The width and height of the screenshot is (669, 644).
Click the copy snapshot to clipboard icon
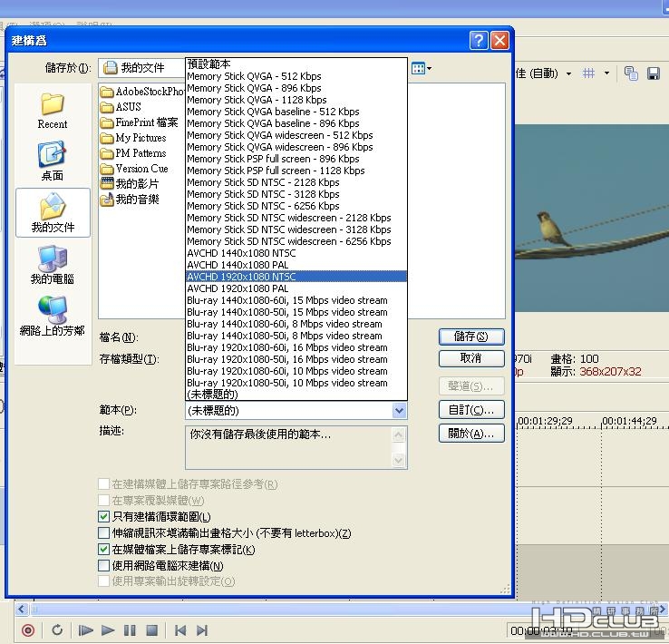(x=631, y=73)
